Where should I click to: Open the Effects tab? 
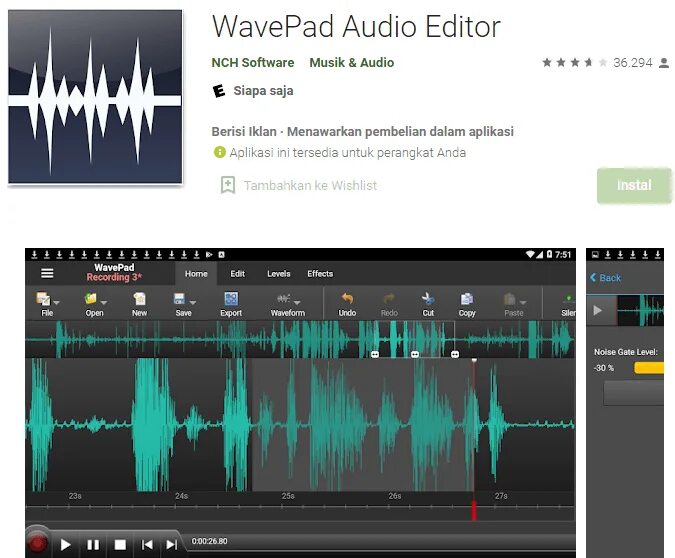320,274
